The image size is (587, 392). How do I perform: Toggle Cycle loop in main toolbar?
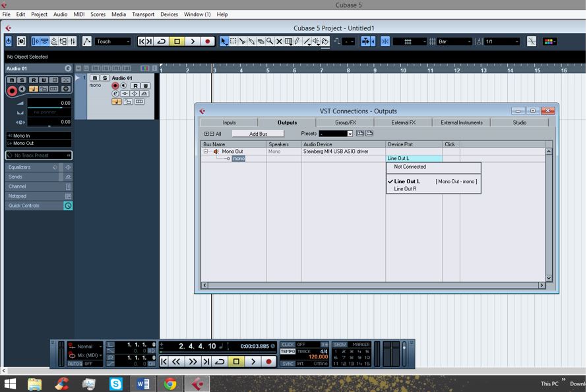pyautogui.click(x=162, y=41)
